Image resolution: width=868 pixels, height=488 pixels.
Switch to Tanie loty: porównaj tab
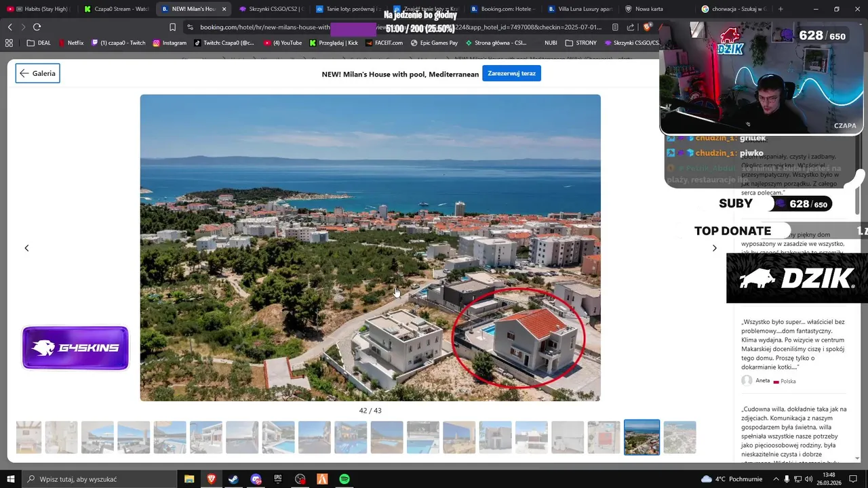(x=348, y=9)
